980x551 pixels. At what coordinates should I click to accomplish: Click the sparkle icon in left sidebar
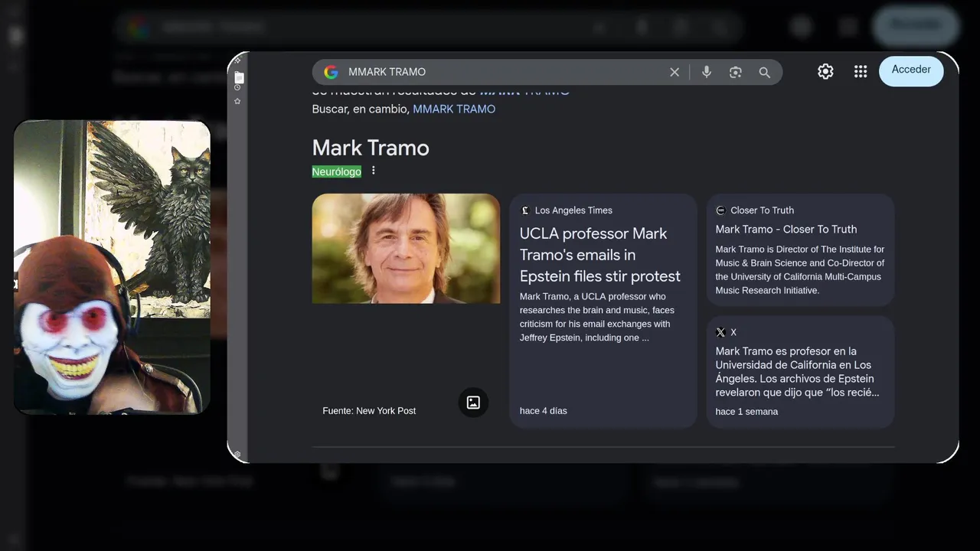(x=237, y=60)
